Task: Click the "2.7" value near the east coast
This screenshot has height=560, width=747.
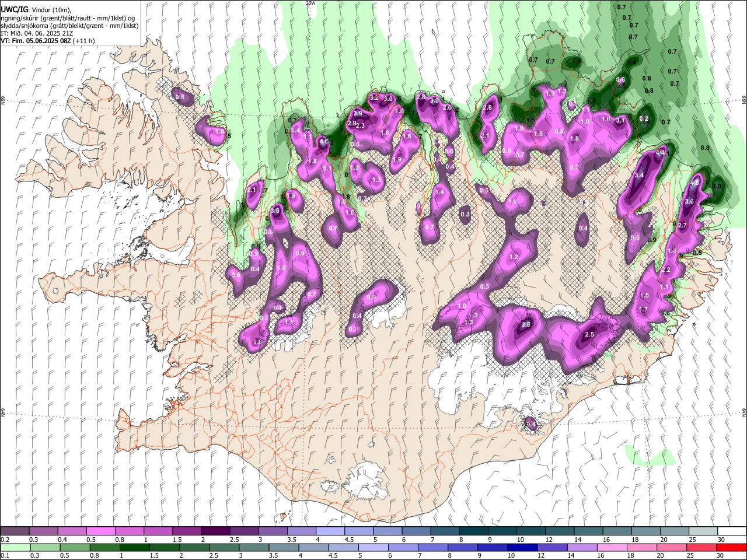Action: 683,225
